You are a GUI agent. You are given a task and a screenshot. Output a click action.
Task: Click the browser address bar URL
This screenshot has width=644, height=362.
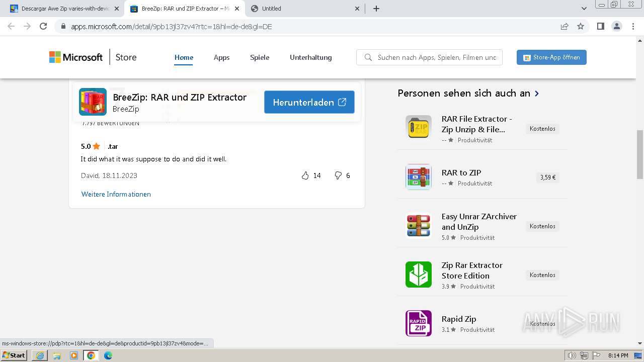pyautogui.click(x=172, y=27)
